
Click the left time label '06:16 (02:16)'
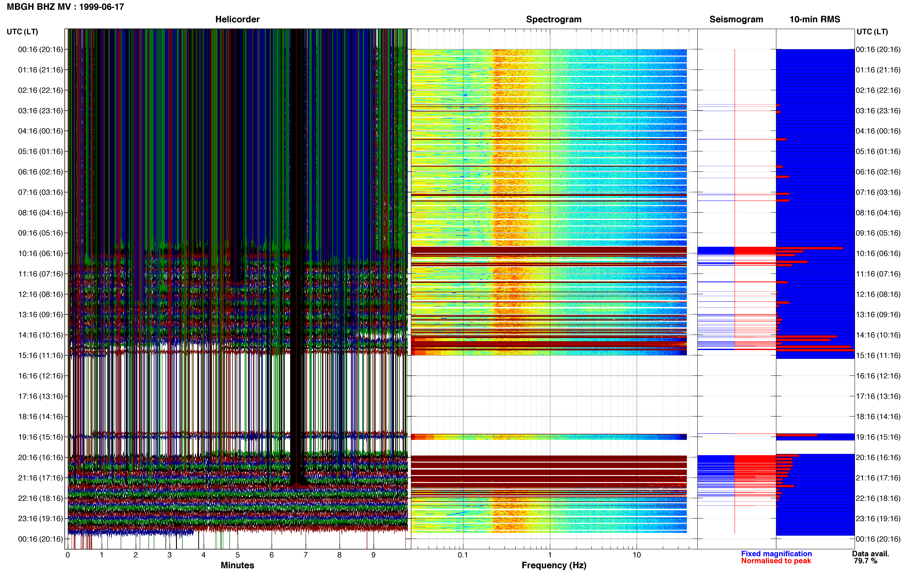pyautogui.click(x=41, y=172)
